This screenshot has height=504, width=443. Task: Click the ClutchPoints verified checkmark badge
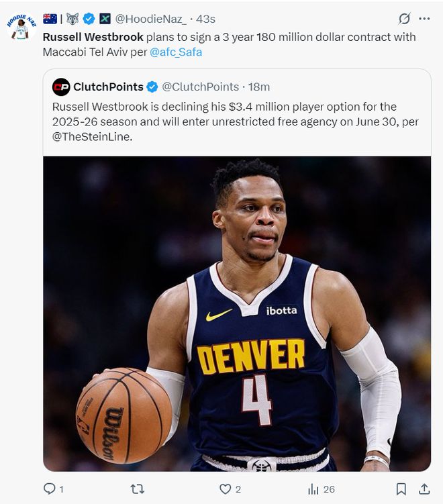coord(152,87)
